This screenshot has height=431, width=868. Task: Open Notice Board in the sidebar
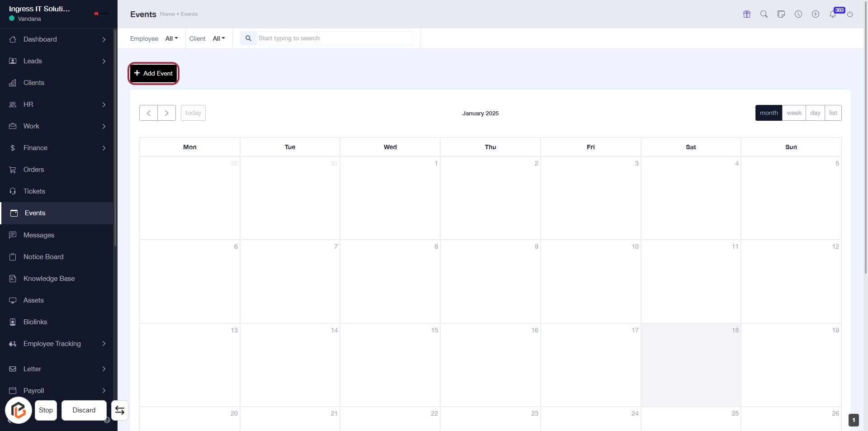pyautogui.click(x=43, y=257)
